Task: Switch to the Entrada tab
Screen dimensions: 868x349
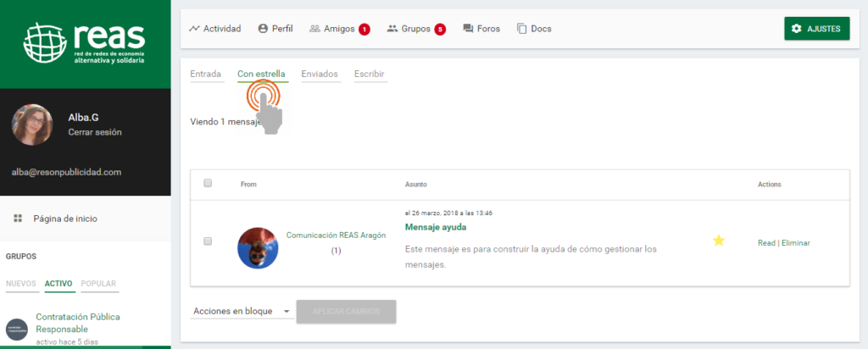Action: pyautogui.click(x=205, y=74)
